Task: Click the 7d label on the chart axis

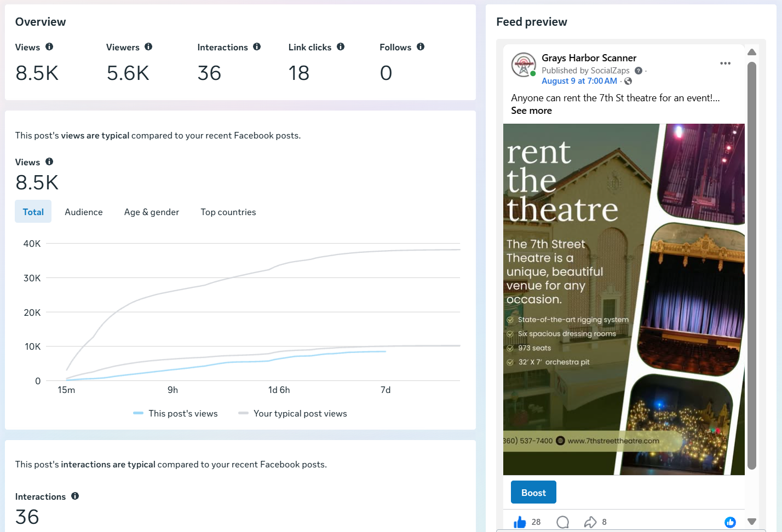Action: [x=386, y=390]
